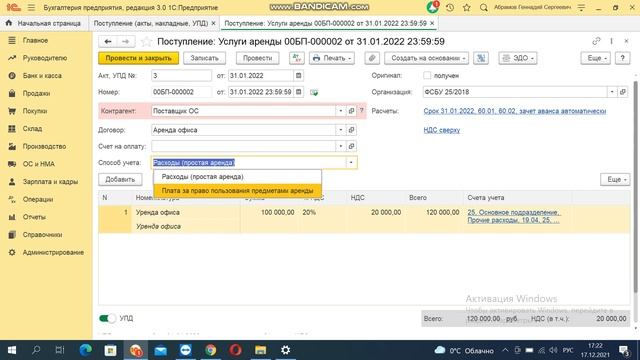Open the Расчеты settings link
Image resolution: width=640 pixels, height=360 pixels.
pos(515,111)
